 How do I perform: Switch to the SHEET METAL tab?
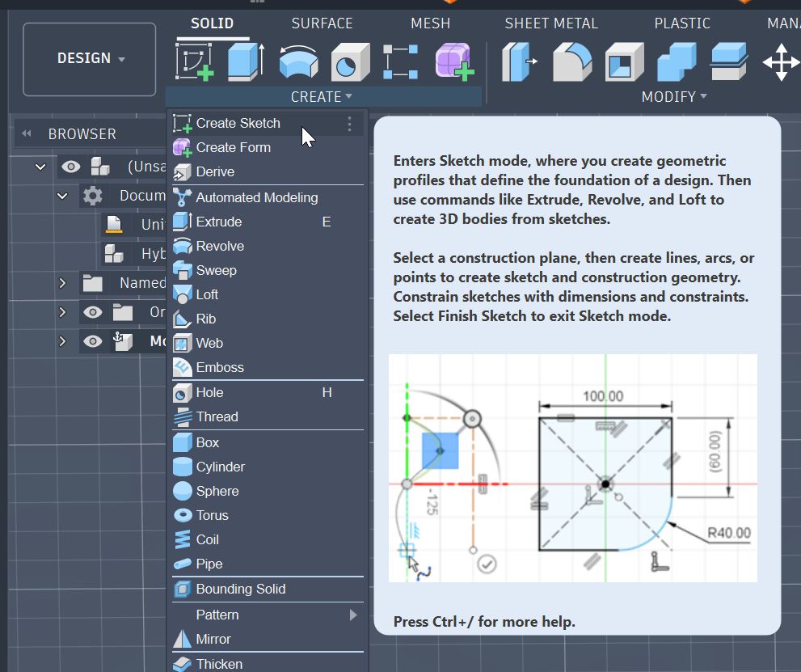551,23
